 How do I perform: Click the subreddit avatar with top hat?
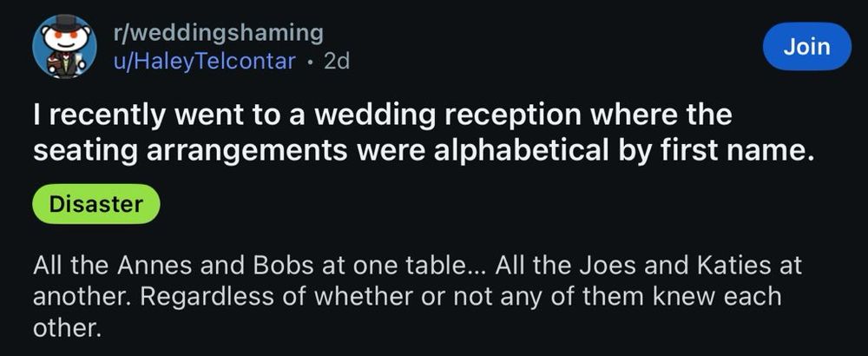(63, 47)
